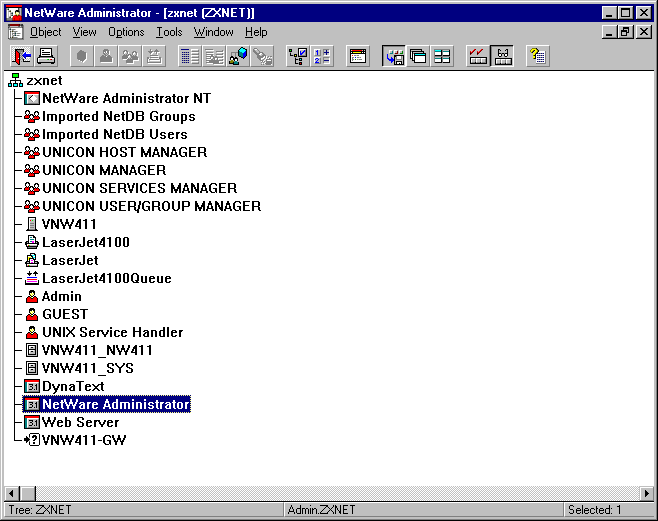
Task: Select Imported NetDB Users in tree
Action: point(115,134)
